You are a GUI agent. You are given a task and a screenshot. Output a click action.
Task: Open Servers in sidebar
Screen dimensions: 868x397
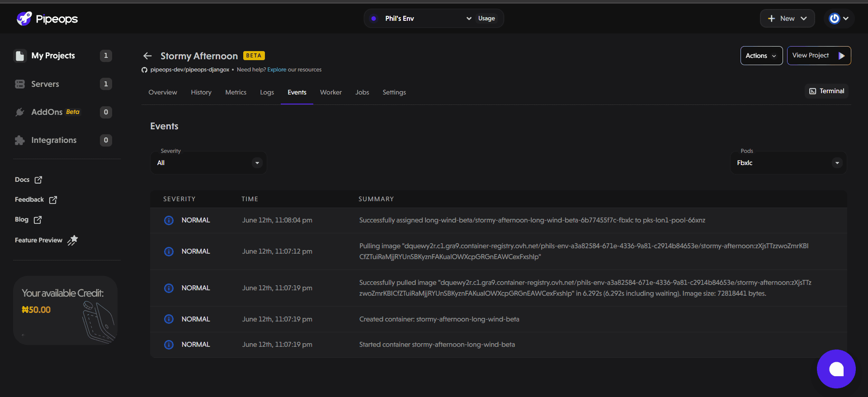tap(63, 84)
